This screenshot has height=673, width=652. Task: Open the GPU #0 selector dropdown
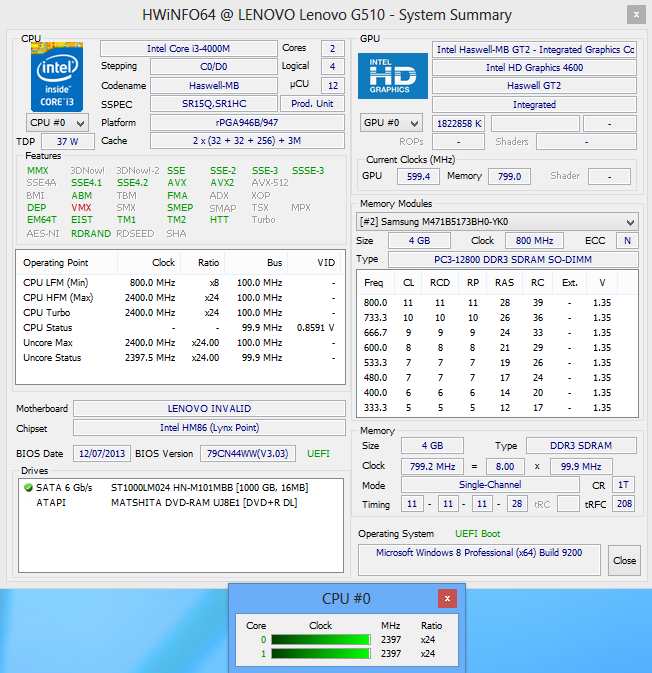point(391,123)
